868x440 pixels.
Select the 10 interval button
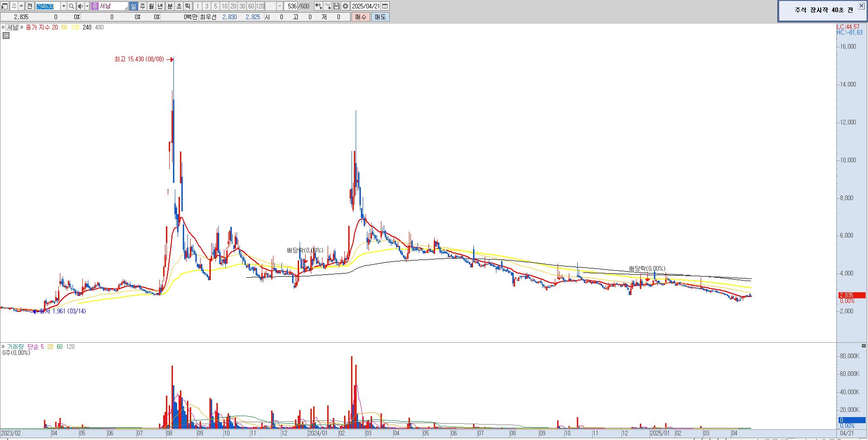point(224,6)
